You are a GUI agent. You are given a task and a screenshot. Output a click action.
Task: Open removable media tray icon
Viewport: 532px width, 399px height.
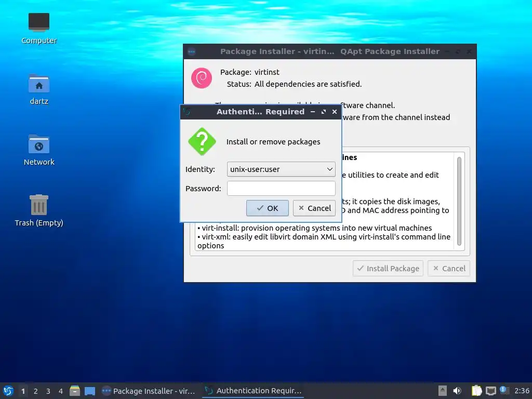pos(442,391)
